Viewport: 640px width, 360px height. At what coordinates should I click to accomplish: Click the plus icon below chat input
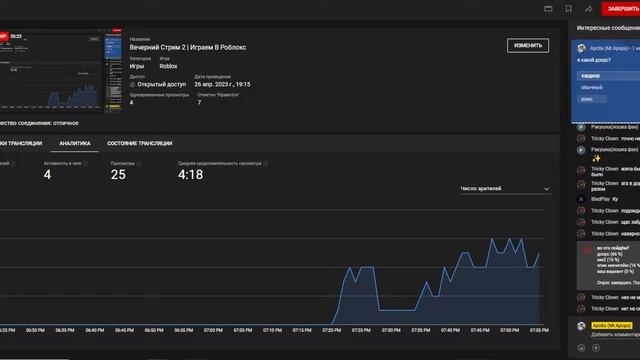[596, 348]
